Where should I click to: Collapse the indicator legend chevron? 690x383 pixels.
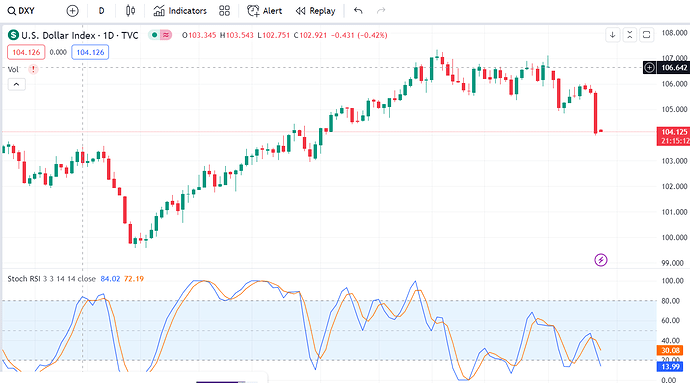click(x=16, y=85)
